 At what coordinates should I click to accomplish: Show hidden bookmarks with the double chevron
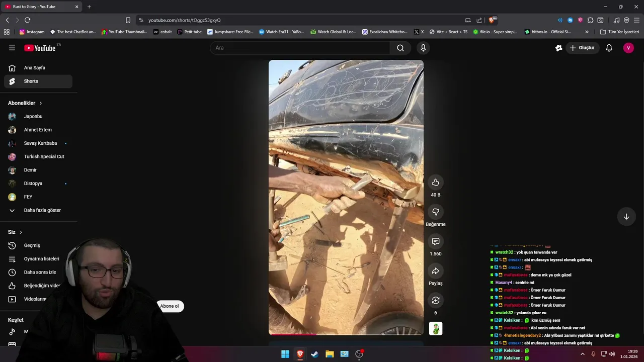click(587, 32)
